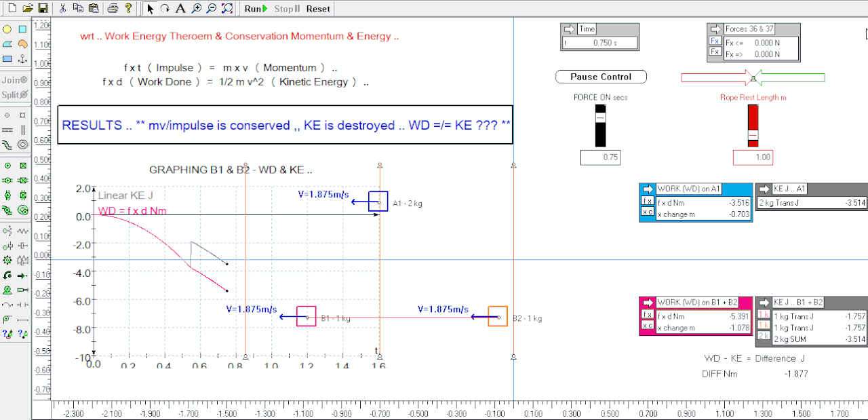Toggle the first 1k channel in KE B1 + B2
Image resolution: width=868 pixels, height=420 pixels.
[764, 315]
